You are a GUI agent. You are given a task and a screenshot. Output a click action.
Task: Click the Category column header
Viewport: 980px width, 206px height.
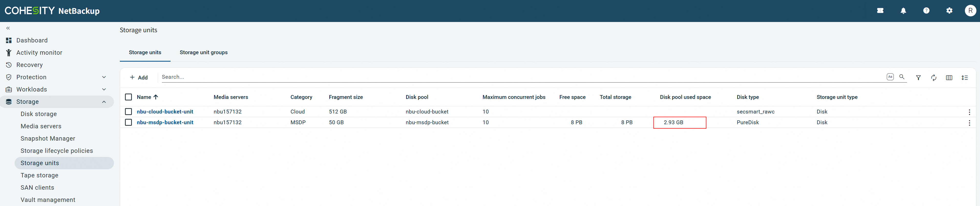click(x=301, y=97)
